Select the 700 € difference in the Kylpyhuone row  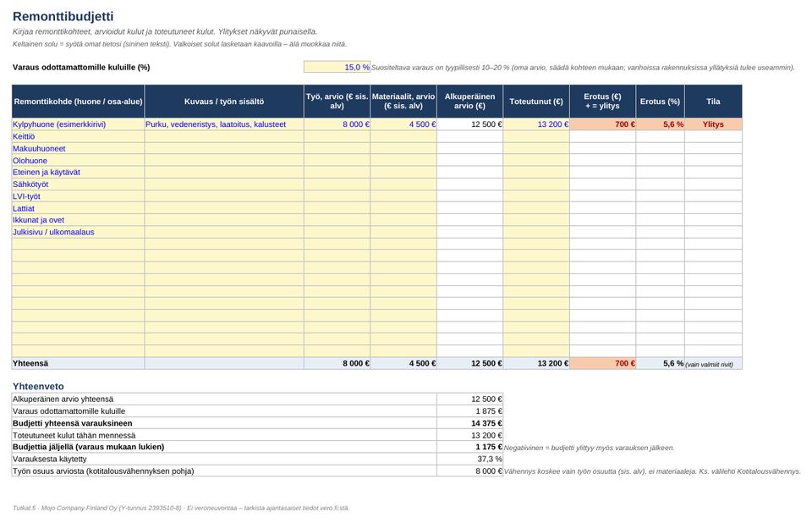[x=602, y=124]
